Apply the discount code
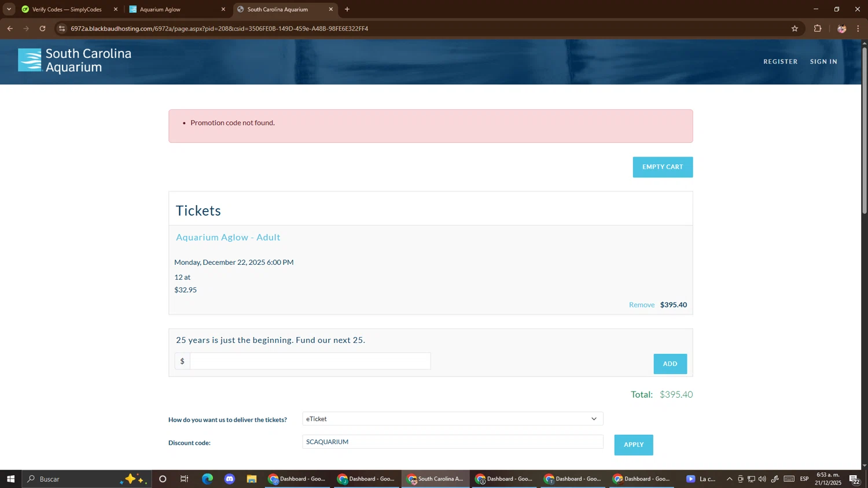Screen dimensions: 868x488 (x=634, y=445)
